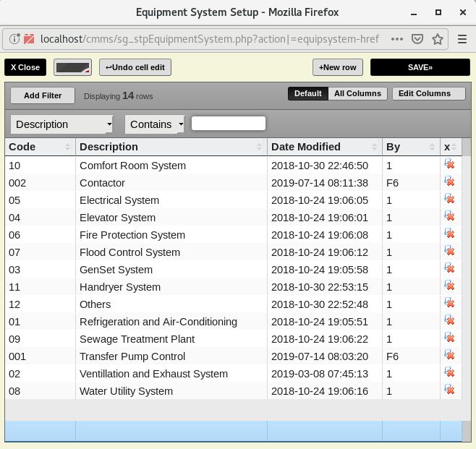Select the 'Water Utility System' cell
This screenshot has height=449, width=476.
click(x=171, y=390)
